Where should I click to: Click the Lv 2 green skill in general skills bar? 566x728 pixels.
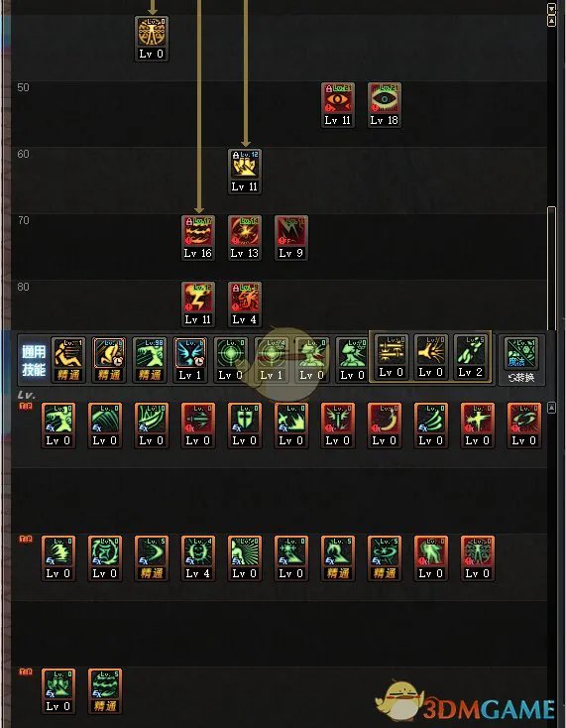pos(471,357)
